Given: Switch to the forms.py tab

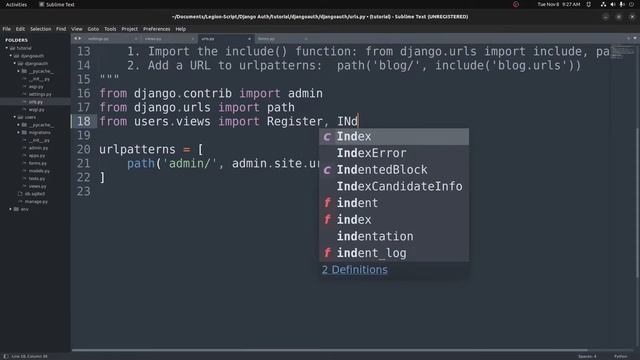Looking at the screenshot, I should point(282,39).
